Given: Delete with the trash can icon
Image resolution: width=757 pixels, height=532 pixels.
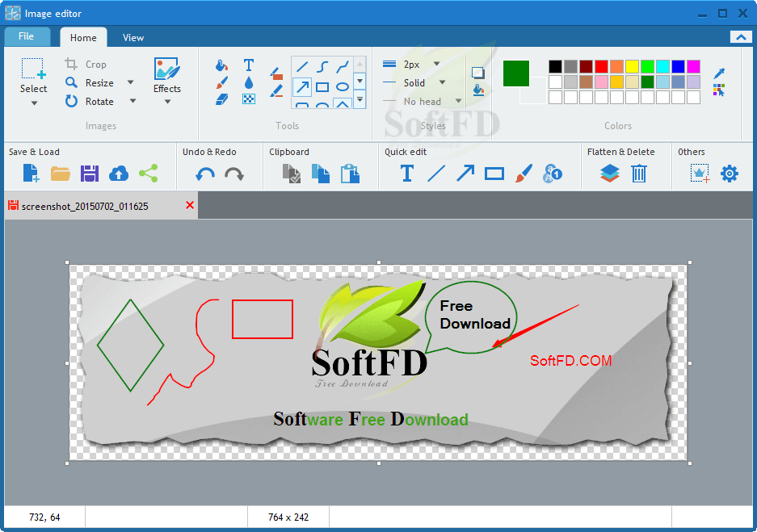Looking at the screenshot, I should (x=639, y=174).
